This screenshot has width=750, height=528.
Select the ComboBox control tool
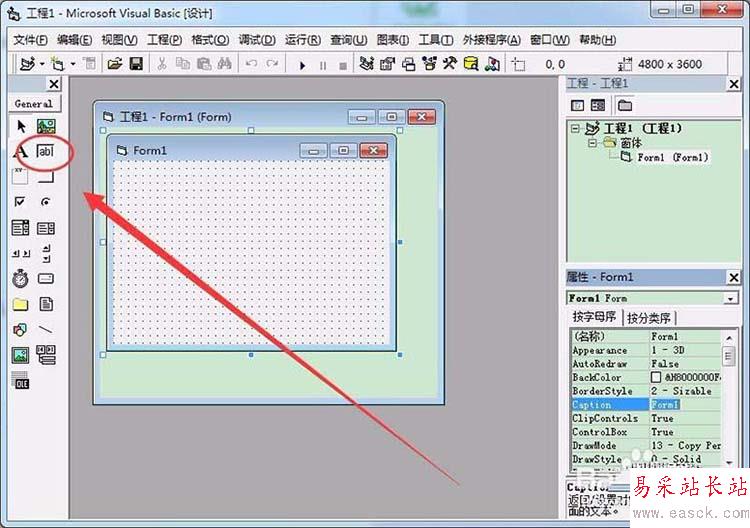20,228
